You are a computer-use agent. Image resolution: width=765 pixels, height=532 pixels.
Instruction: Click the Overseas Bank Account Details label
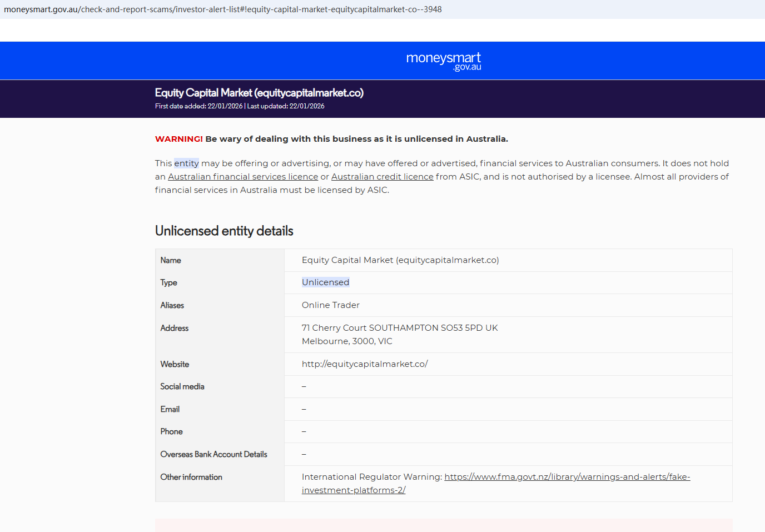point(213,454)
